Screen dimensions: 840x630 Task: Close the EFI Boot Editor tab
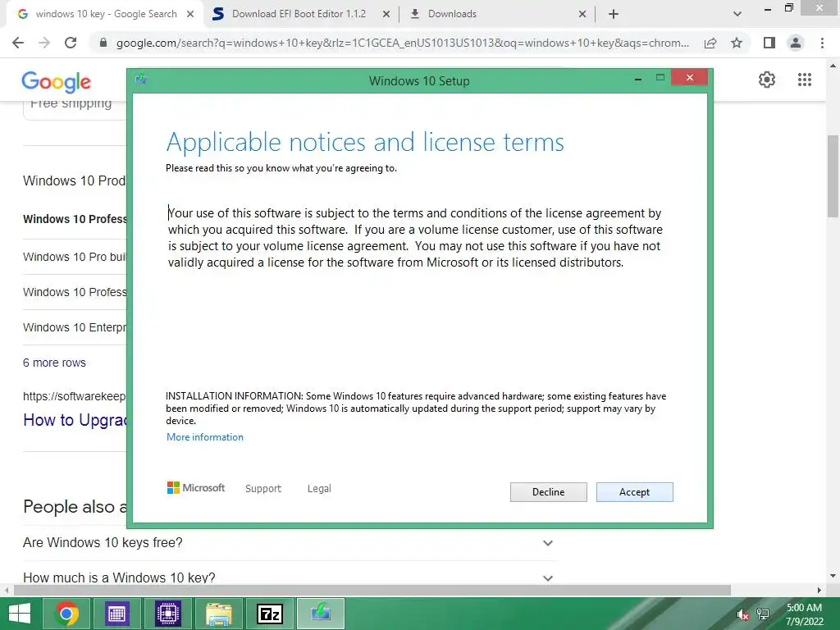386,14
